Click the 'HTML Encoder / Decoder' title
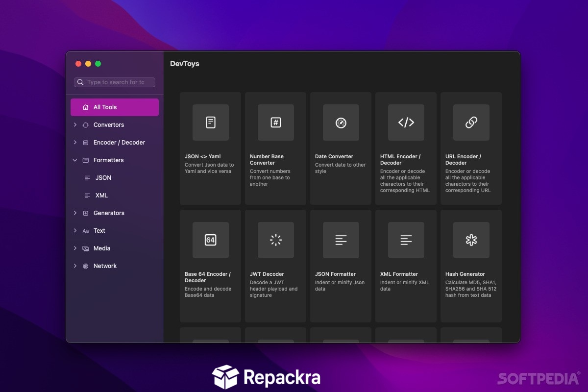Viewport: 588px width, 392px height. tap(400, 160)
